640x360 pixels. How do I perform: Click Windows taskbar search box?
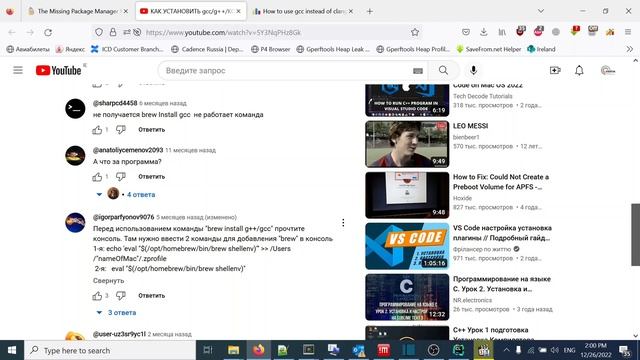pos(110,350)
